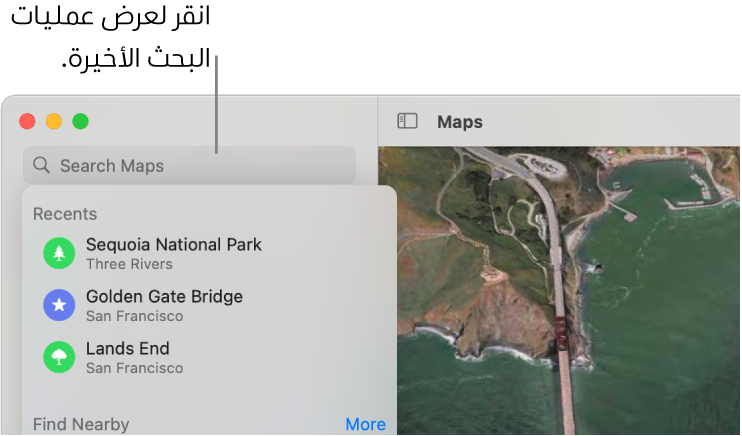Click the magnifying glass search icon

pyautogui.click(x=41, y=166)
